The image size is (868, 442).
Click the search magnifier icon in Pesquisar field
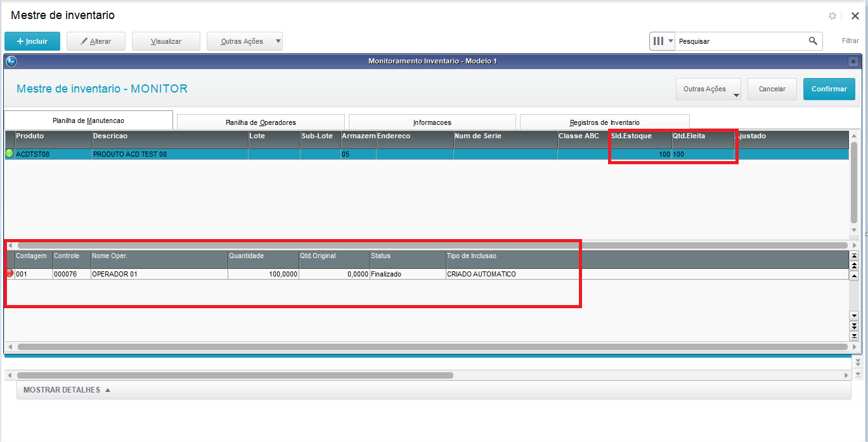pyautogui.click(x=813, y=41)
